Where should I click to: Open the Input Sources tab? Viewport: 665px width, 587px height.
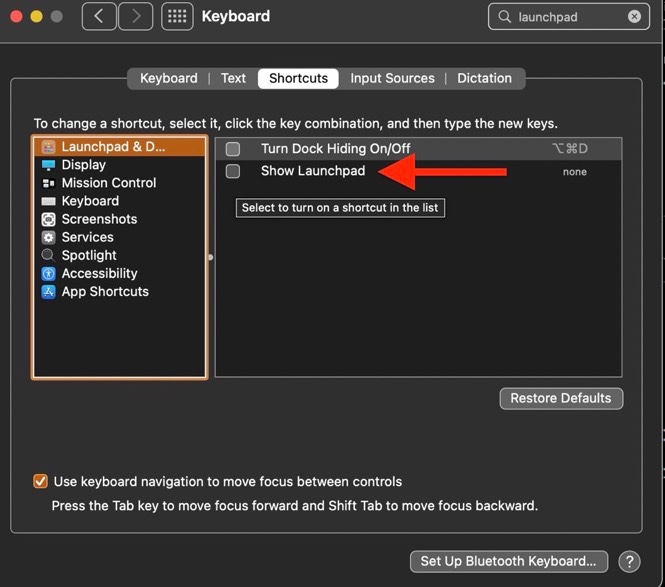click(x=392, y=78)
